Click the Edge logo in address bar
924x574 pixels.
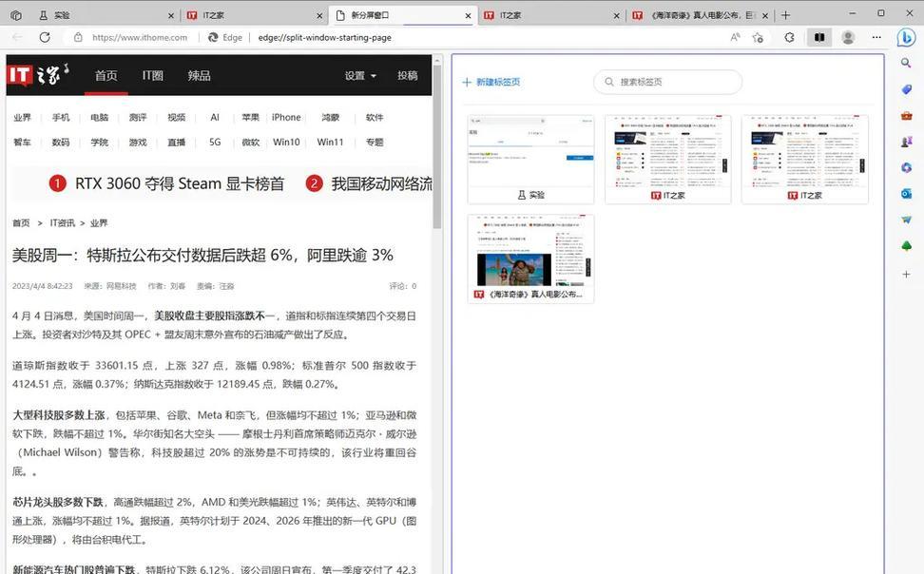tap(213, 37)
